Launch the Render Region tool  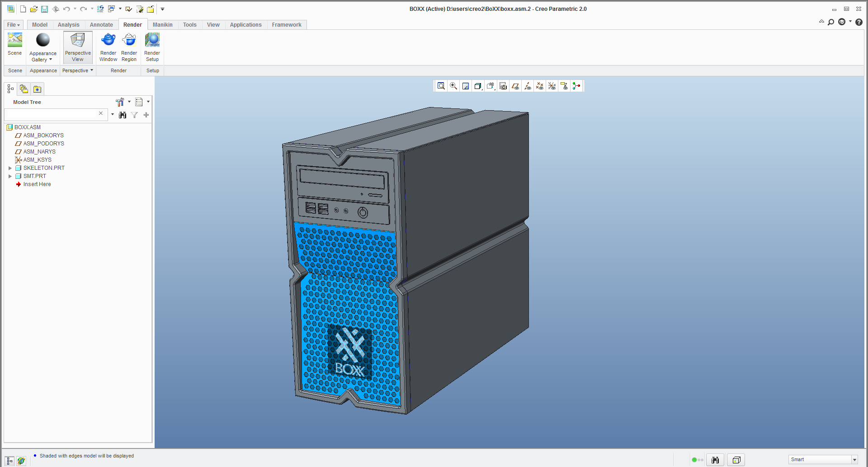(129, 47)
